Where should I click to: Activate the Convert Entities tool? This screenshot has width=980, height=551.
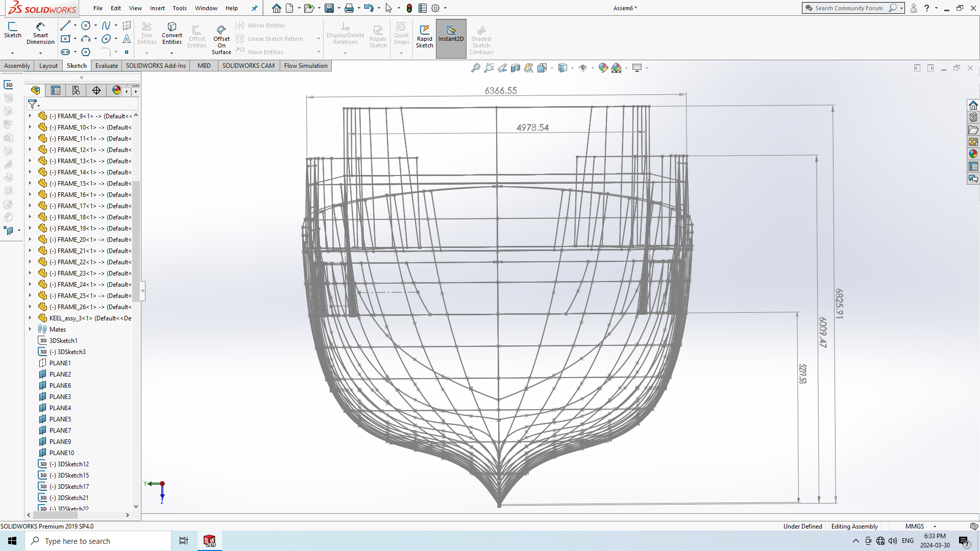[172, 33]
